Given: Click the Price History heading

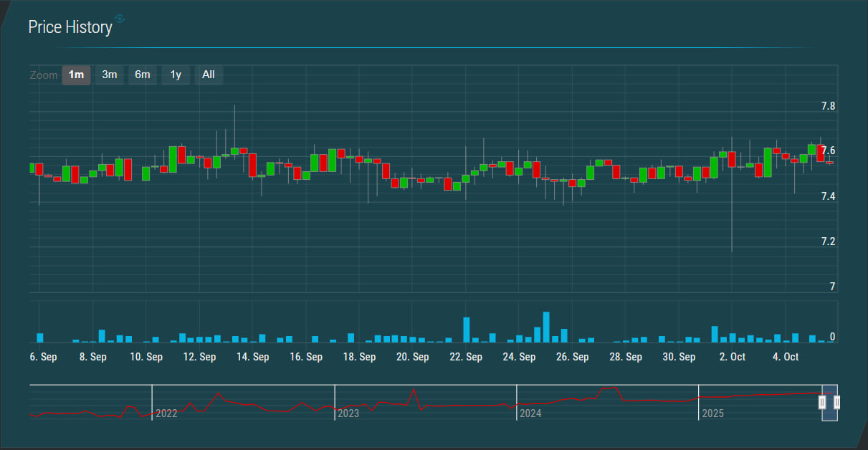Looking at the screenshot, I should (x=70, y=27).
